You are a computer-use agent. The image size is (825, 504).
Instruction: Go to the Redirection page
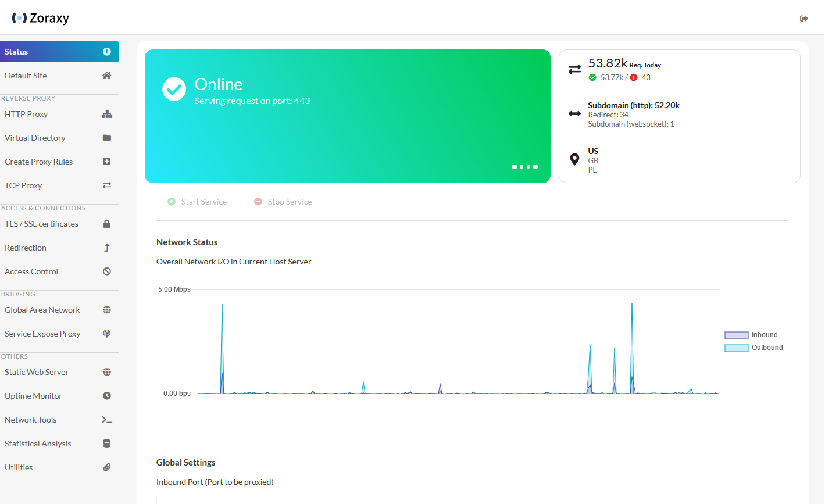click(x=59, y=248)
